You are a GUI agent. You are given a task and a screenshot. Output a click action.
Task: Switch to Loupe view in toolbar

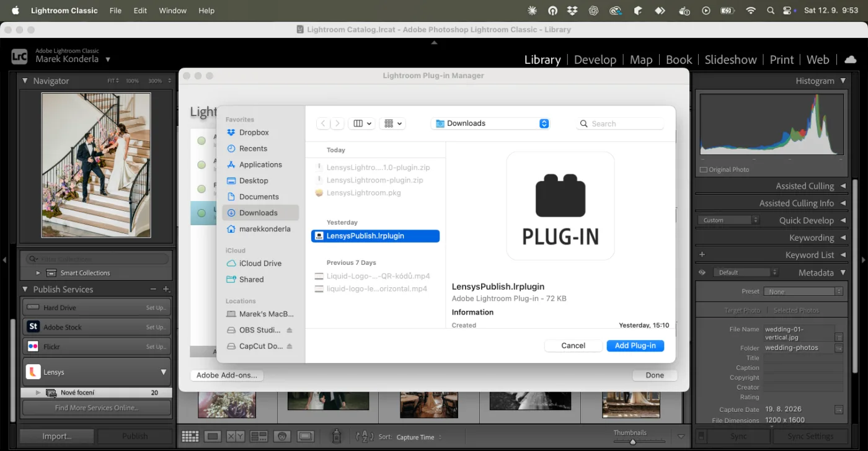coord(213,437)
